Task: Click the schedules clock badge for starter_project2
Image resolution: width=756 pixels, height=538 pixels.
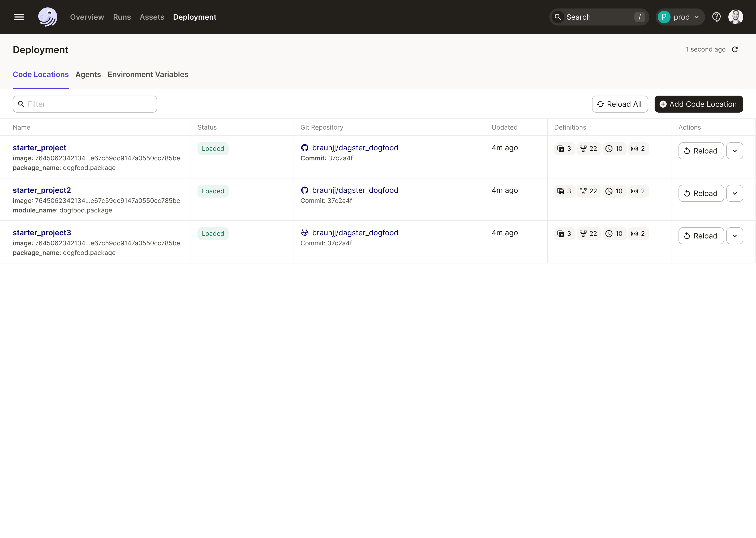Action: [614, 191]
